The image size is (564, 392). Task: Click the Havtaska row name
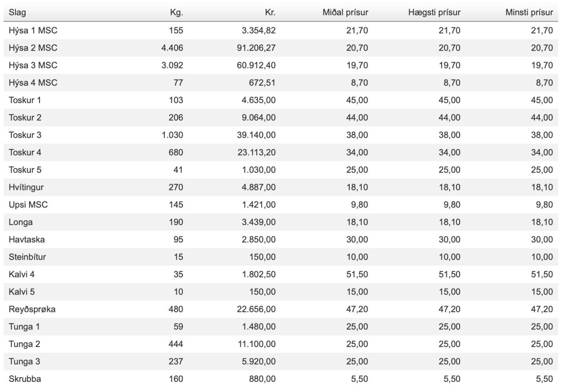[27, 240]
